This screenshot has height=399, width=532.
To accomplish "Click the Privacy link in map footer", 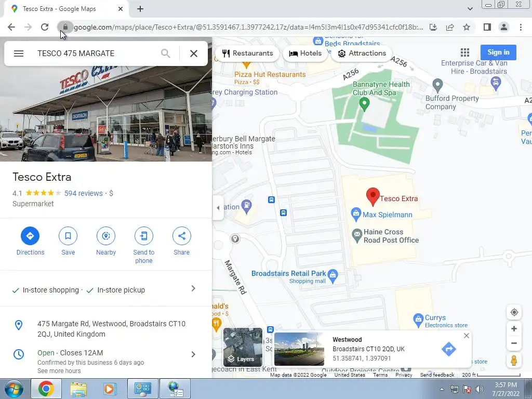I will [x=404, y=375].
